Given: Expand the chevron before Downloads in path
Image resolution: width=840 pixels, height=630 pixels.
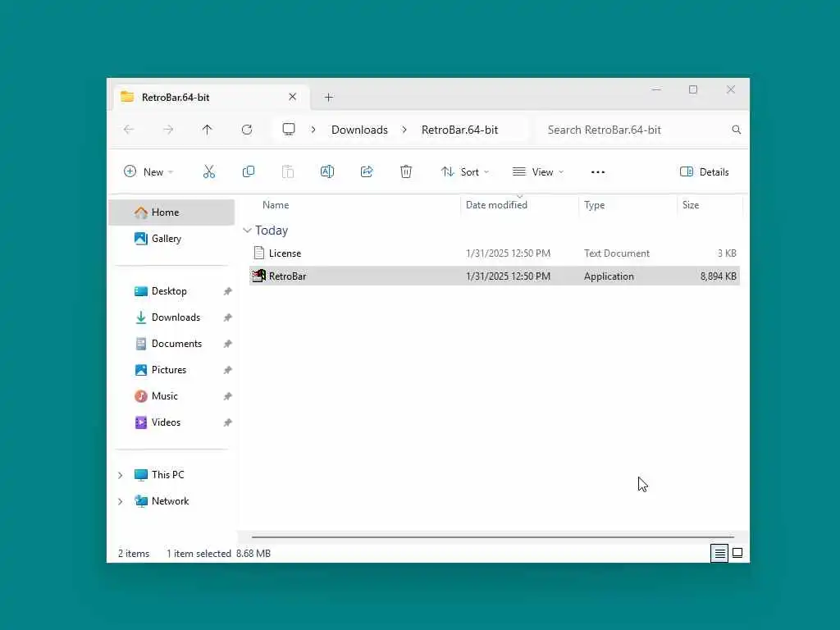Looking at the screenshot, I should coord(313,130).
